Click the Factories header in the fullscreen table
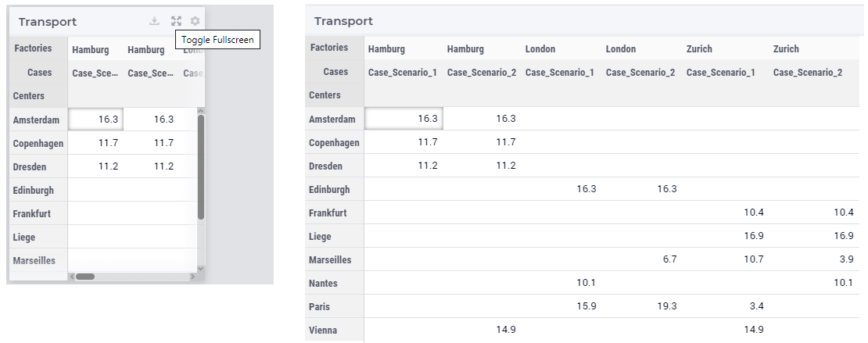This screenshot has width=868, height=343. coord(328,48)
